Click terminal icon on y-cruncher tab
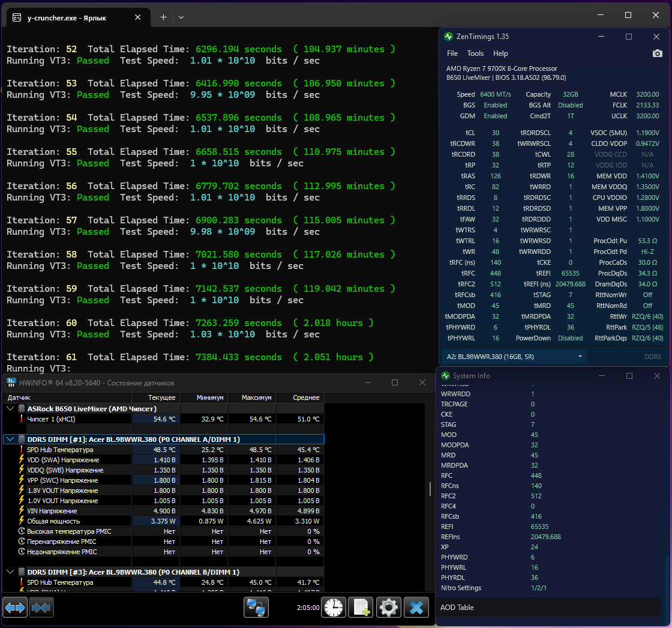The width and height of the screenshot is (672, 628). click(17, 17)
